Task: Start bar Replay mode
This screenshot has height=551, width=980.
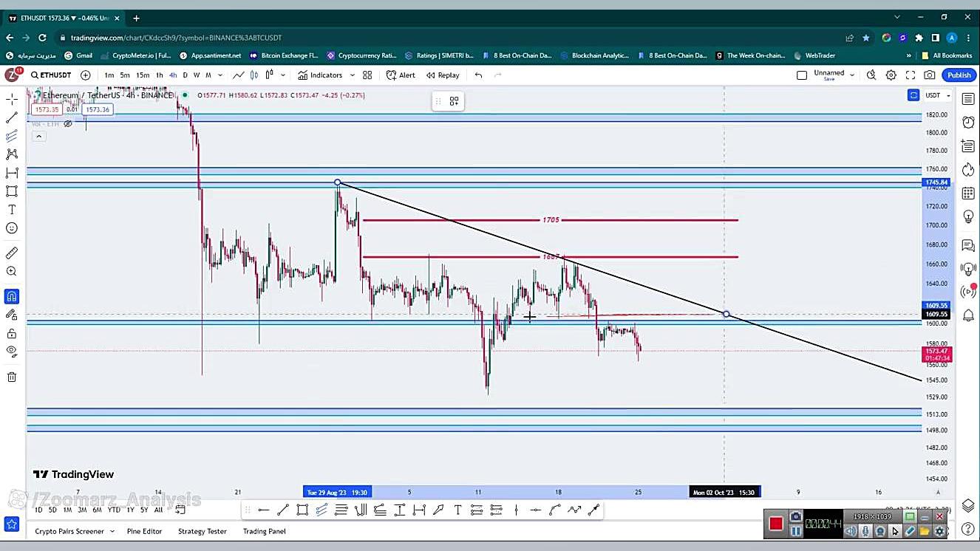Action: (x=443, y=75)
